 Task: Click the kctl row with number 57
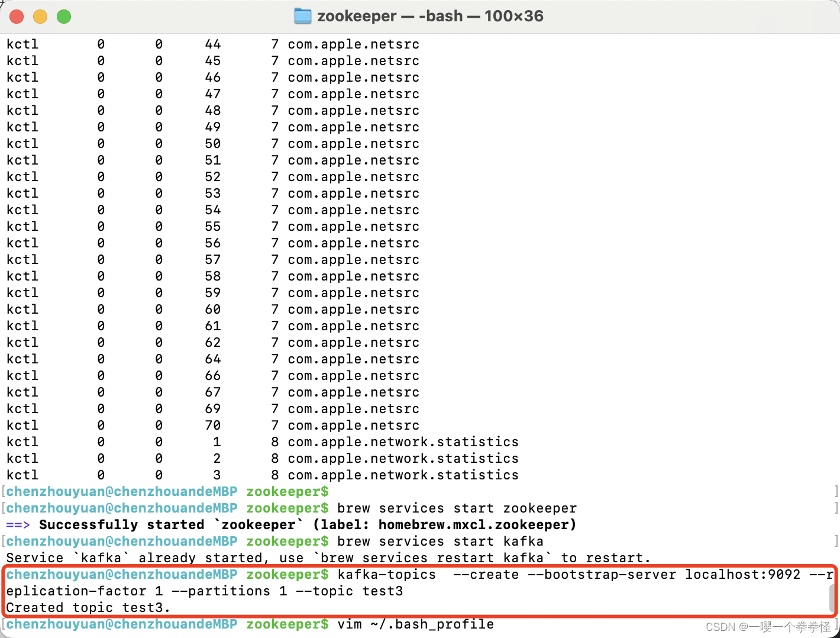[x=213, y=260]
